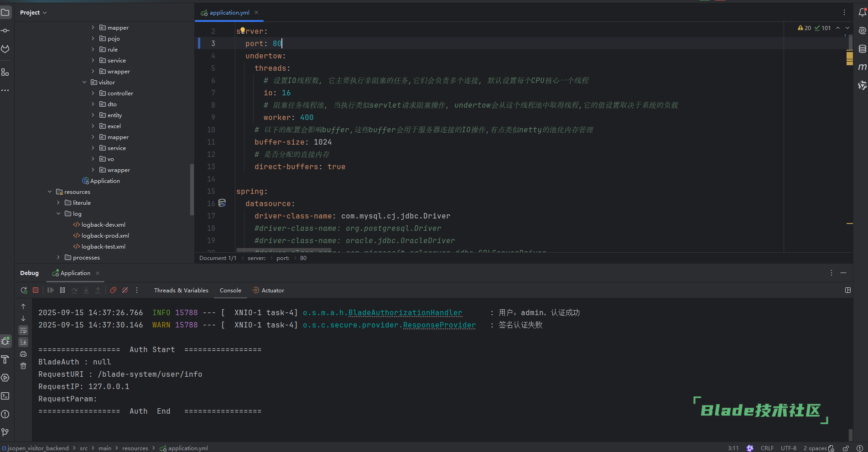Expand the excel folder
The width and height of the screenshot is (868, 452).
(93, 126)
